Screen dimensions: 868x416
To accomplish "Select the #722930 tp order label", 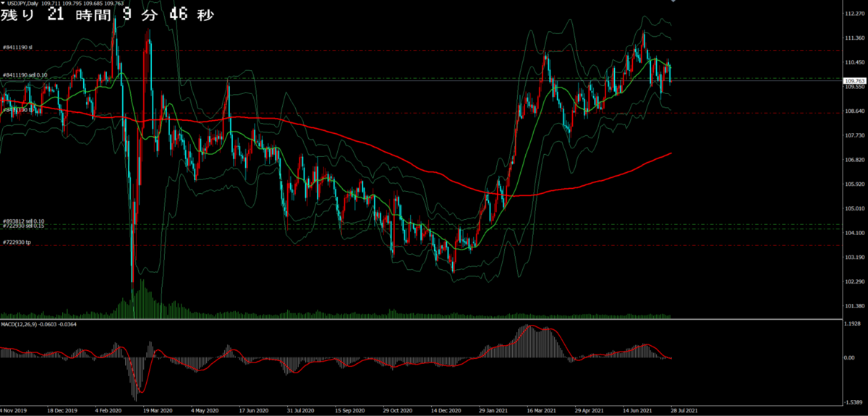I will pos(17,242).
